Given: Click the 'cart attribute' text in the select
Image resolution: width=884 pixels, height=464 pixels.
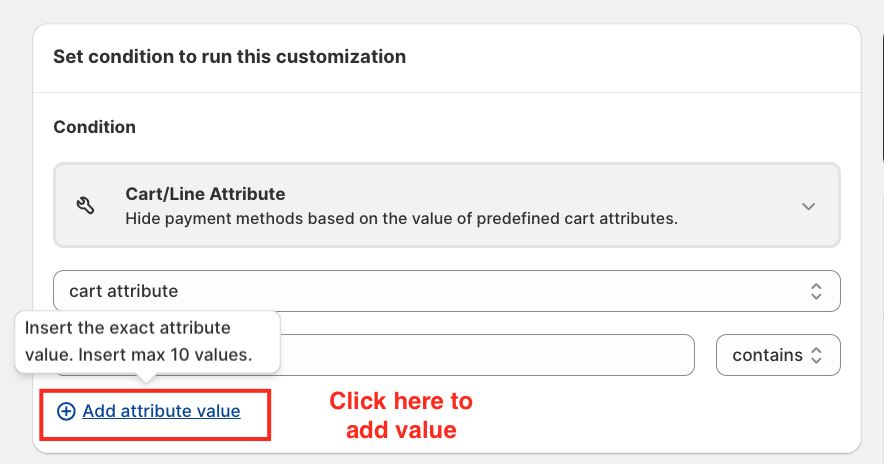Looking at the screenshot, I should pos(123,291).
